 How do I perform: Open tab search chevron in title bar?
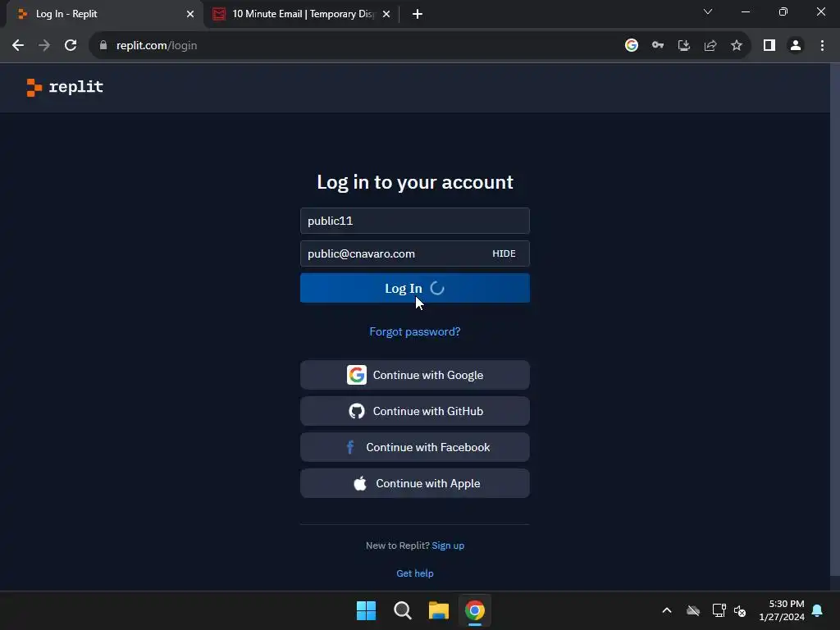point(708,11)
